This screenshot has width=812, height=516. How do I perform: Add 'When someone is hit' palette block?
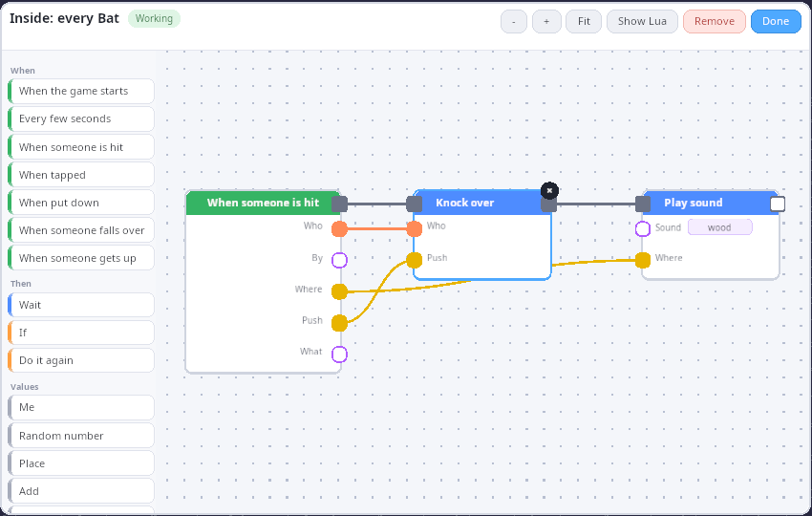point(81,147)
